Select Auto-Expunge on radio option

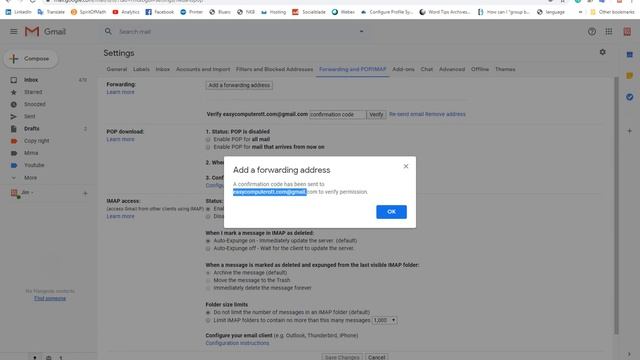pyautogui.click(x=208, y=241)
